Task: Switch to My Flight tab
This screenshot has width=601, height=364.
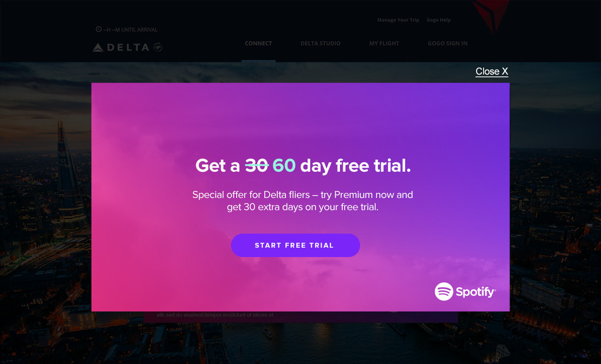Action: point(384,43)
